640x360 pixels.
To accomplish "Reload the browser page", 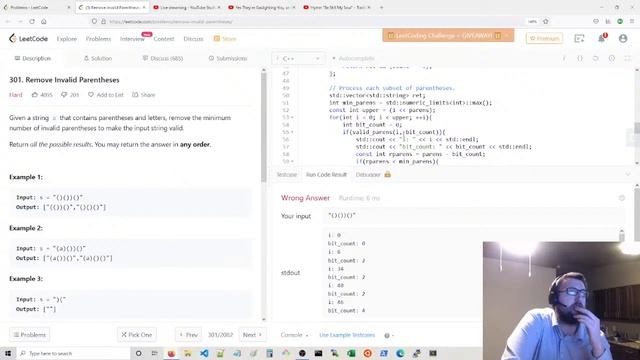I will 32,21.
